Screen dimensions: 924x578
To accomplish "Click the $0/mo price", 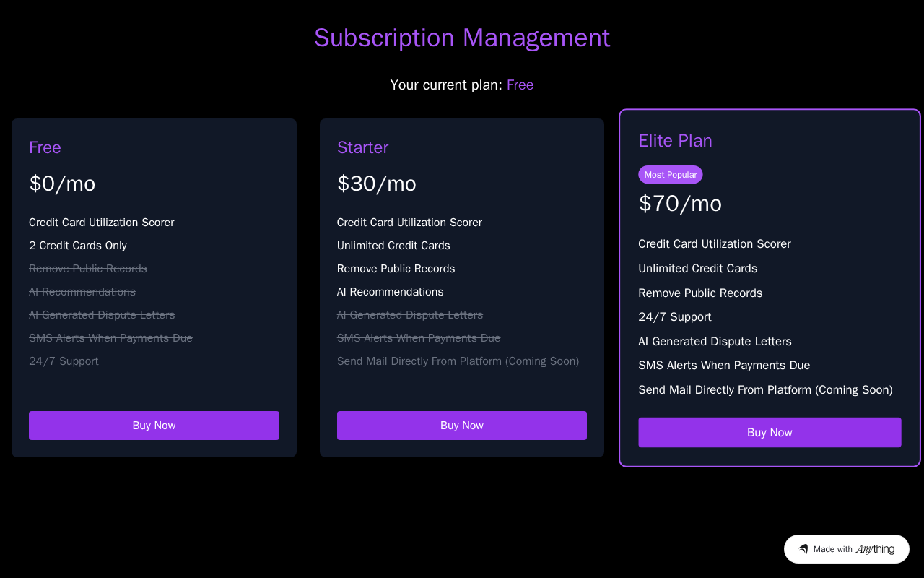I will (x=62, y=184).
